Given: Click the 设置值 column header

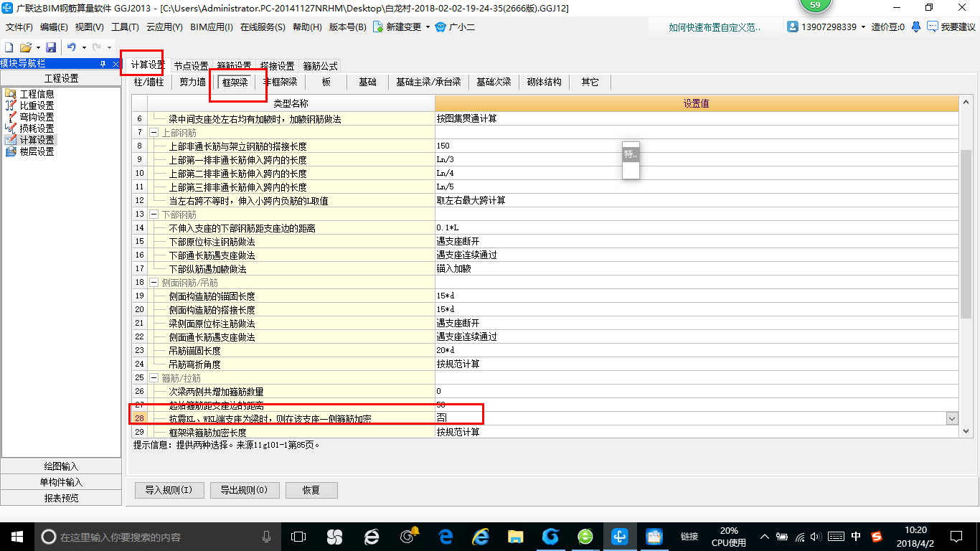Looking at the screenshot, I should tap(697, 104).
